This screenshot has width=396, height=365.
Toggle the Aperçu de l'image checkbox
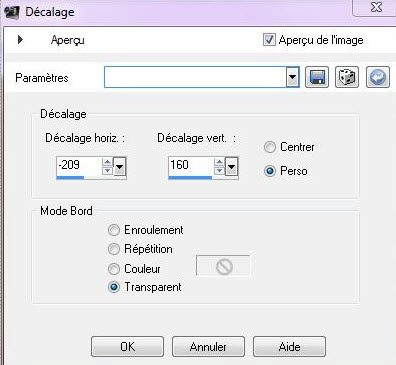point(269,40)
